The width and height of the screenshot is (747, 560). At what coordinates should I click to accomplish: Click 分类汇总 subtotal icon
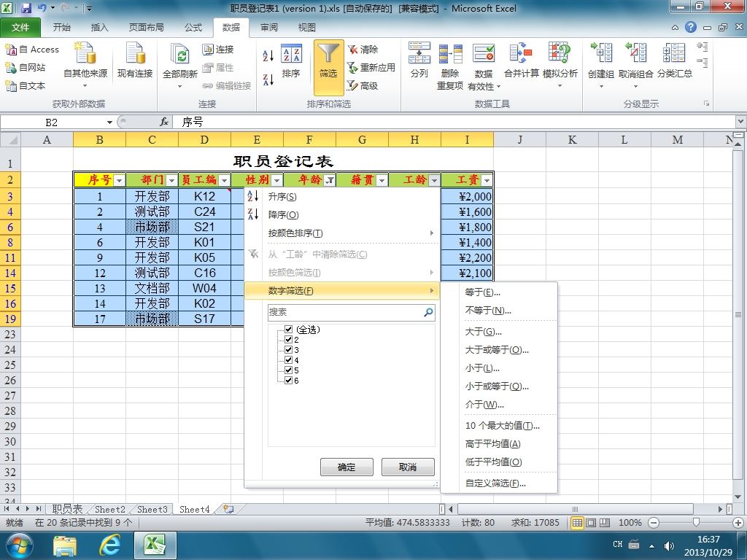[674, 52]
